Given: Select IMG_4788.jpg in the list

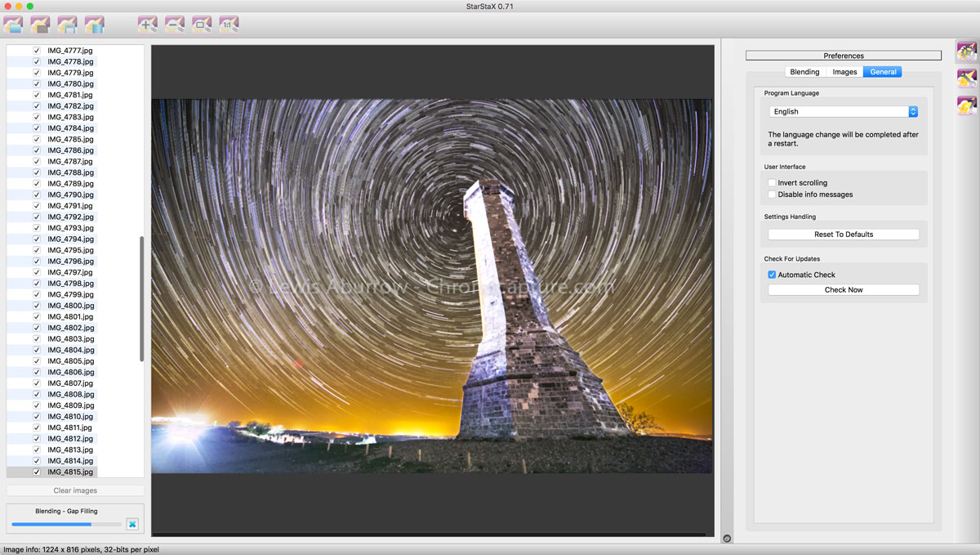Looking at the screenshot, I should (x=70, y=172).
